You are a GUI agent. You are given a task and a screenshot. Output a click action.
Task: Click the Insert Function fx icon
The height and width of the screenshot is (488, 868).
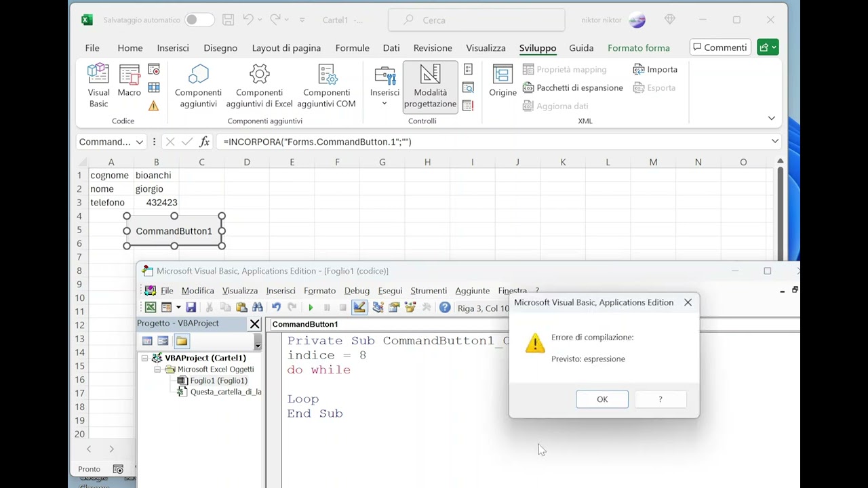[x=204, y=142]
